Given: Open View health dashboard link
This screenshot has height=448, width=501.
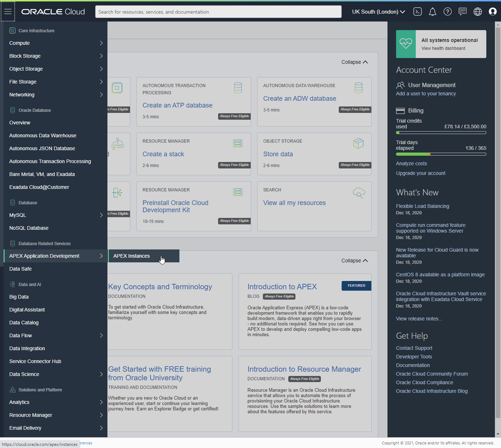Looking at the screenshot, I should pyautogui.click(x=443, y=48).
